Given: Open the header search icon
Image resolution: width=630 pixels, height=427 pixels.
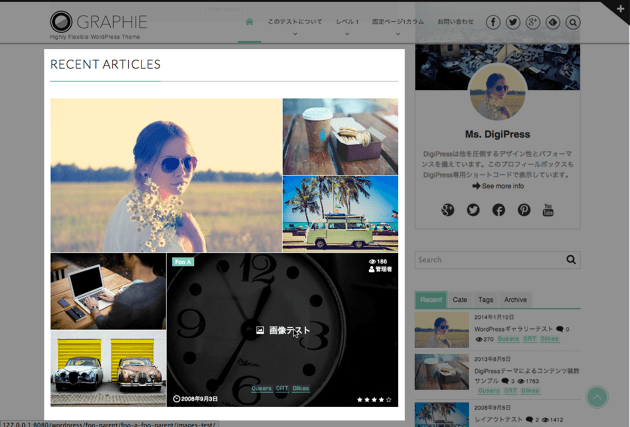Looking at the screenshot, I should (x=573, y=22).
